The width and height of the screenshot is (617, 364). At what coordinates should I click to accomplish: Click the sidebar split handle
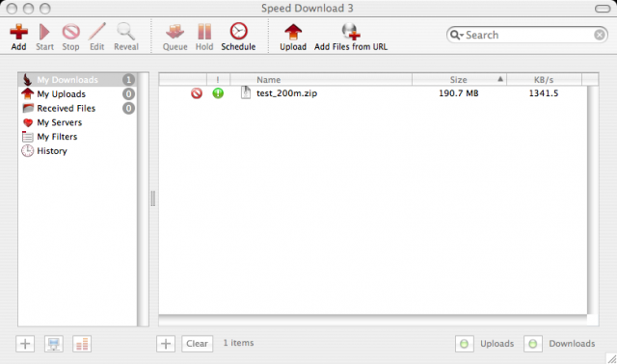click(x=153, y=198)
